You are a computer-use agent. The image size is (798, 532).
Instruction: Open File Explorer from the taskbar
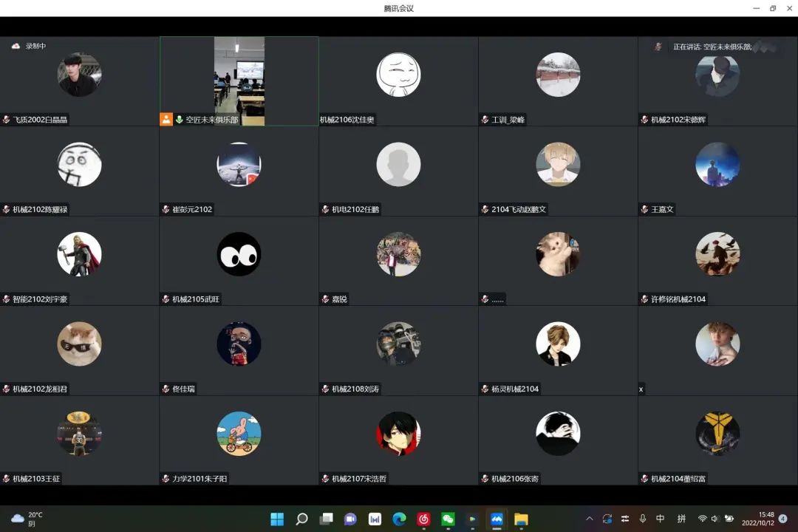pyautogui.click(x=521, y=519)
